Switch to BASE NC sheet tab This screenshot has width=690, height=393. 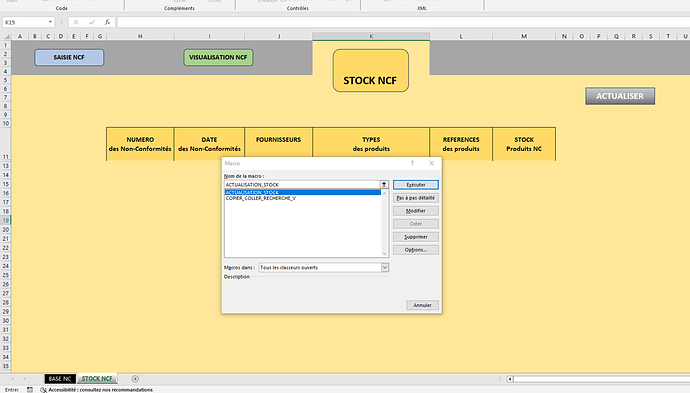[x=60, y=378]
